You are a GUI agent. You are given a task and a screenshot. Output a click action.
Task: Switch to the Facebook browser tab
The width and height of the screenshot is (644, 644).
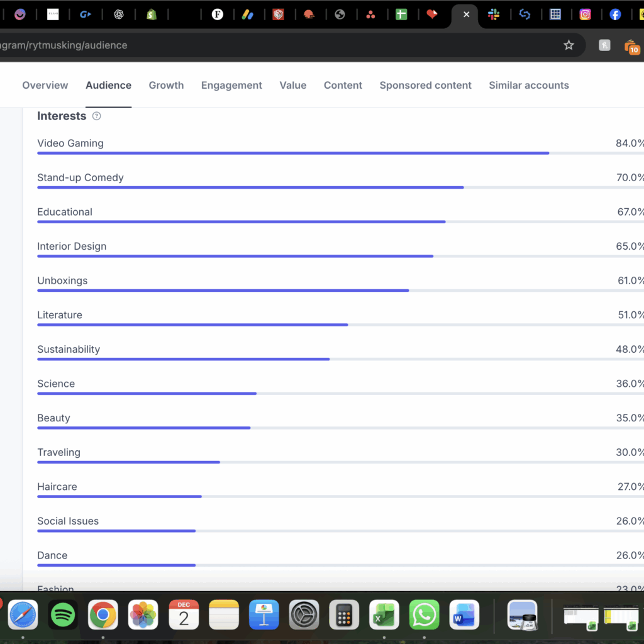pos(615,14)
